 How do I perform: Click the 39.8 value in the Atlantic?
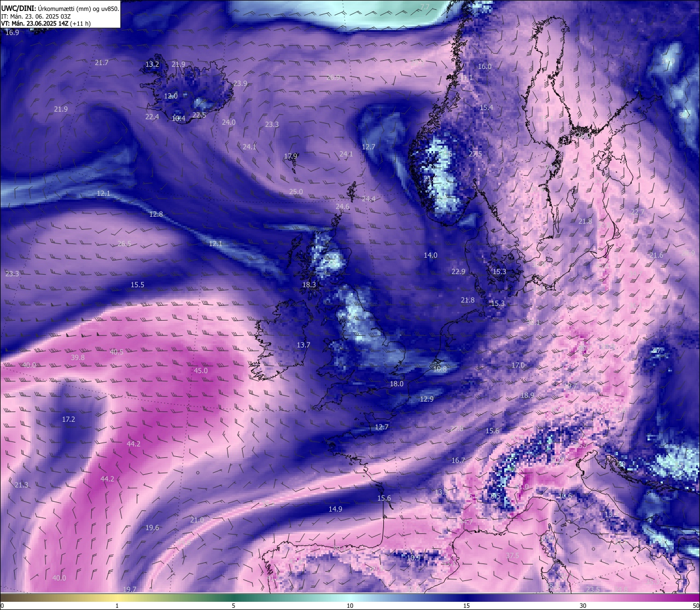coord(78,358)
